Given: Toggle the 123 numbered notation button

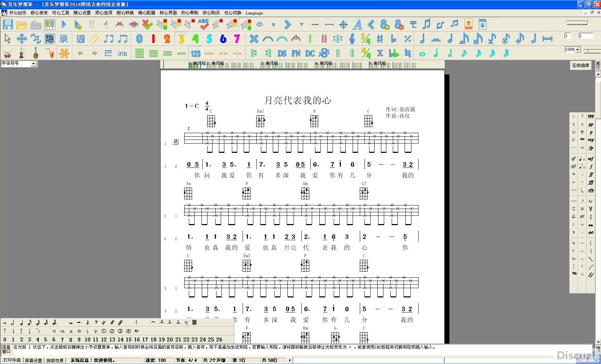Looking at the screenshot, I should tap(195, 53).
